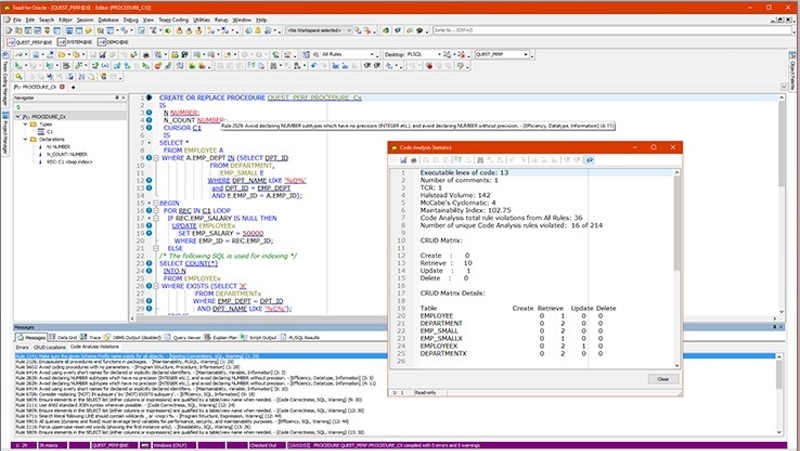Click save icon in Code Analysis Statistics toolbar
800x451 pixels.
click(403, 160)
